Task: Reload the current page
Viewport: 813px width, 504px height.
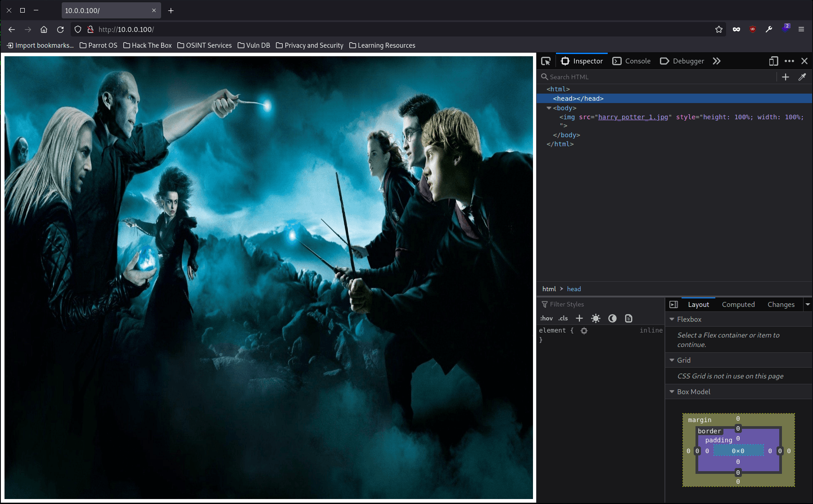Action: 60,29
